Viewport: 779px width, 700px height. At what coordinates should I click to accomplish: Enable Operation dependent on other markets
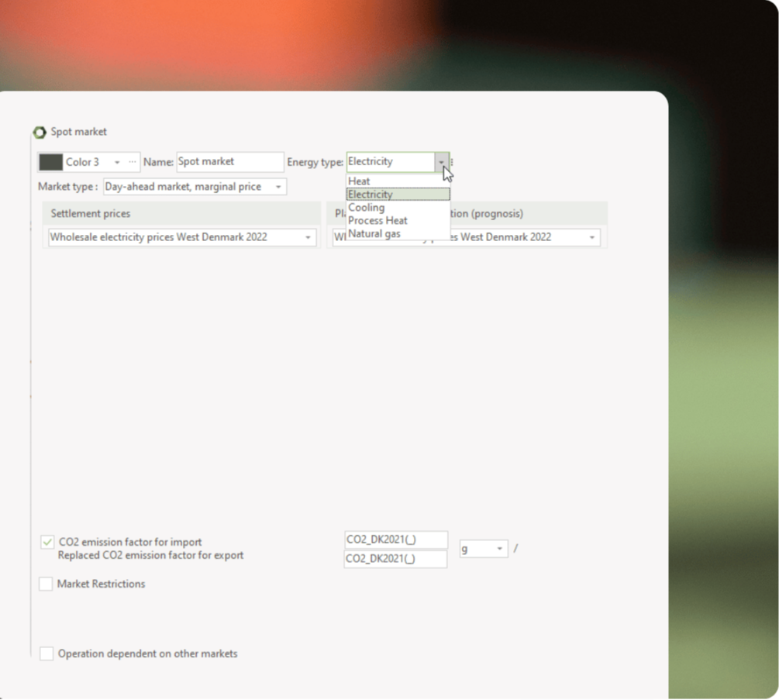47,653
